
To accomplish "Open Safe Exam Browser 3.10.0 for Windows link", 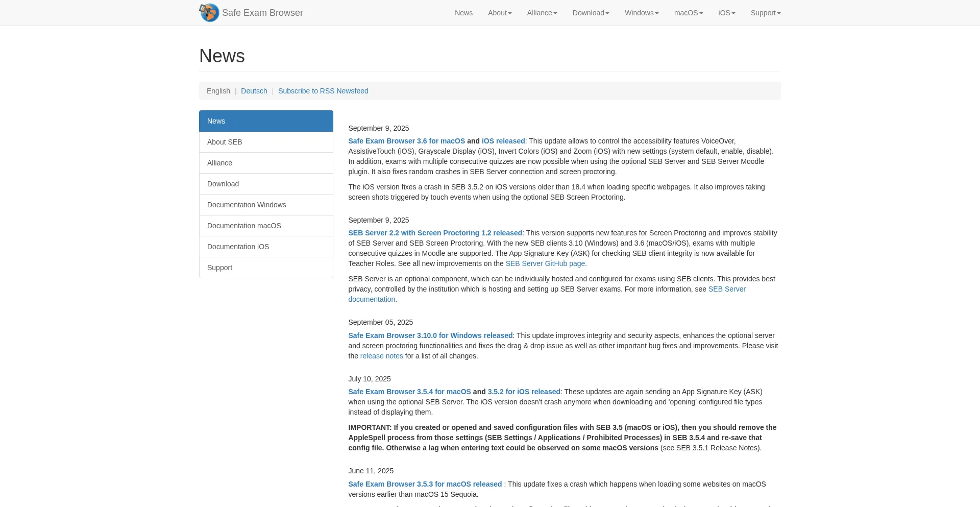I will tap(430, 335).
